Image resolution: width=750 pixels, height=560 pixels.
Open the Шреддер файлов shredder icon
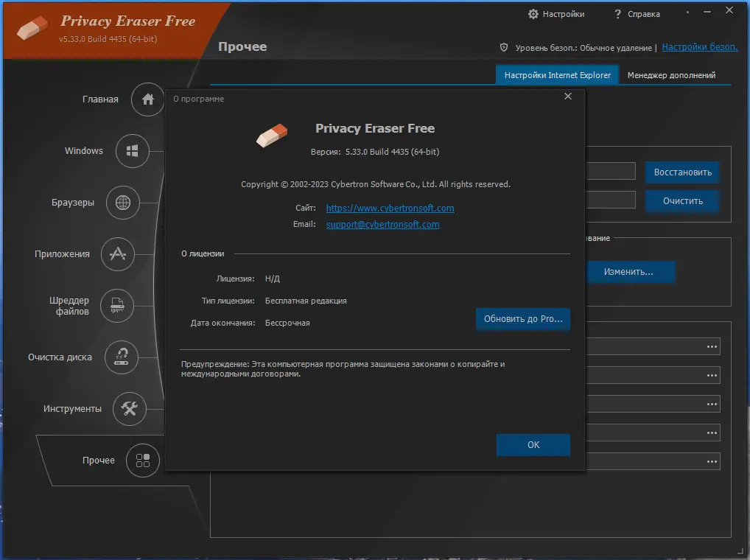[x=117, y=306]
